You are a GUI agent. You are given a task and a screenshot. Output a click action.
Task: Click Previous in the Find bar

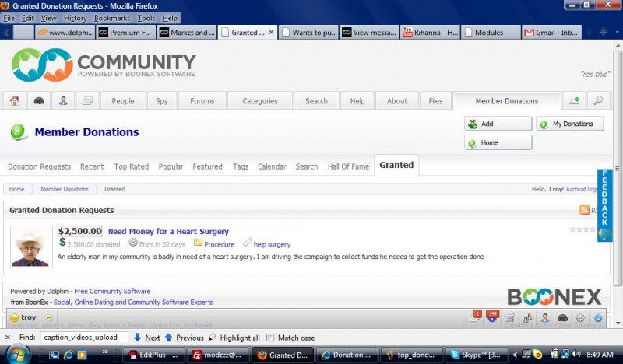[x=185, y=338]
